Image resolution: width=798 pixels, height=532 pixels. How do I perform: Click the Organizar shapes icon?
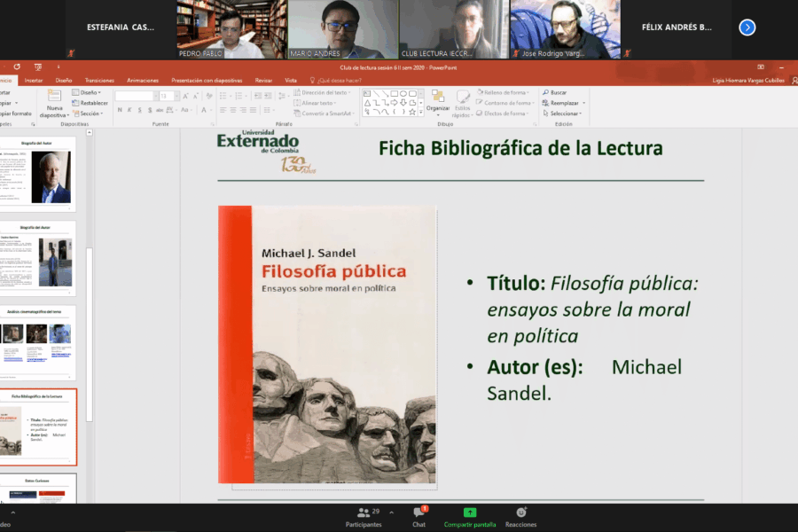(437, 100)
